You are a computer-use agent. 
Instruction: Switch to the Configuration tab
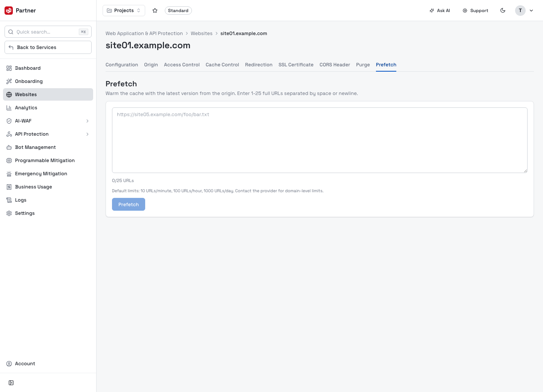122,65
